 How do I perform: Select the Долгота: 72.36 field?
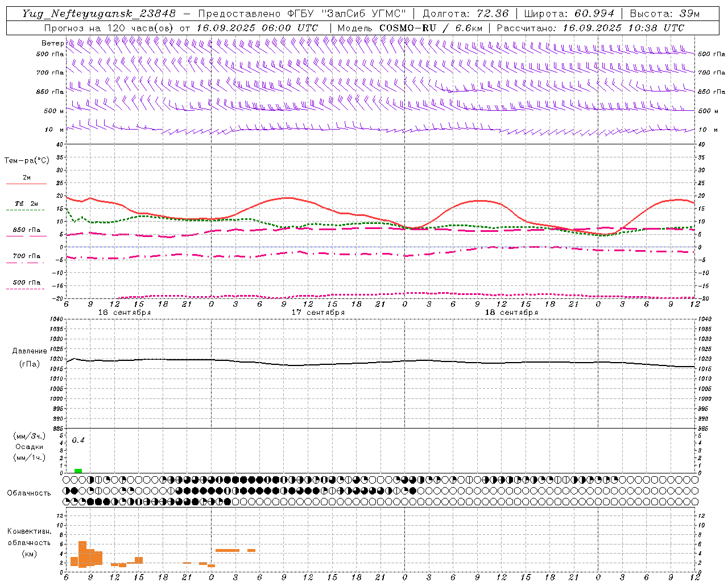[465, 14]
